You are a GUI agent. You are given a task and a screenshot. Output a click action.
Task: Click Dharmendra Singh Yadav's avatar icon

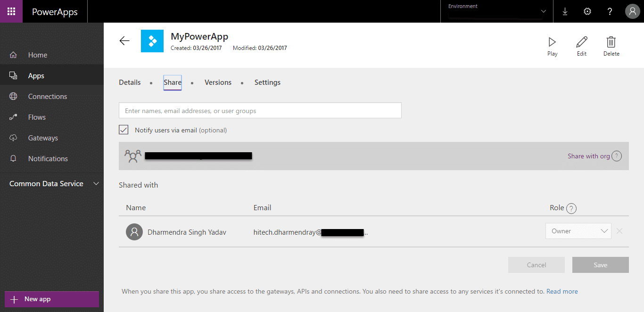[x=134, y=231]
